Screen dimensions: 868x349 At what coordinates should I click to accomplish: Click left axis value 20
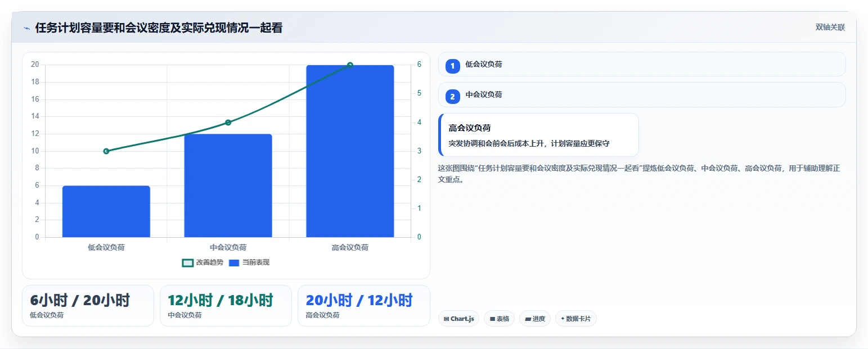tap(35, 65)
